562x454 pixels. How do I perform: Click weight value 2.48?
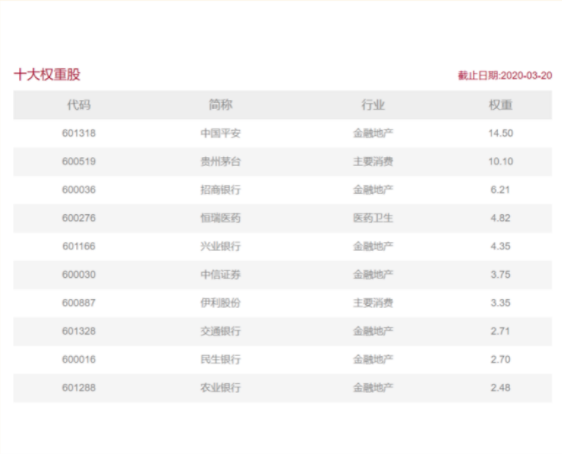(500, 388)
